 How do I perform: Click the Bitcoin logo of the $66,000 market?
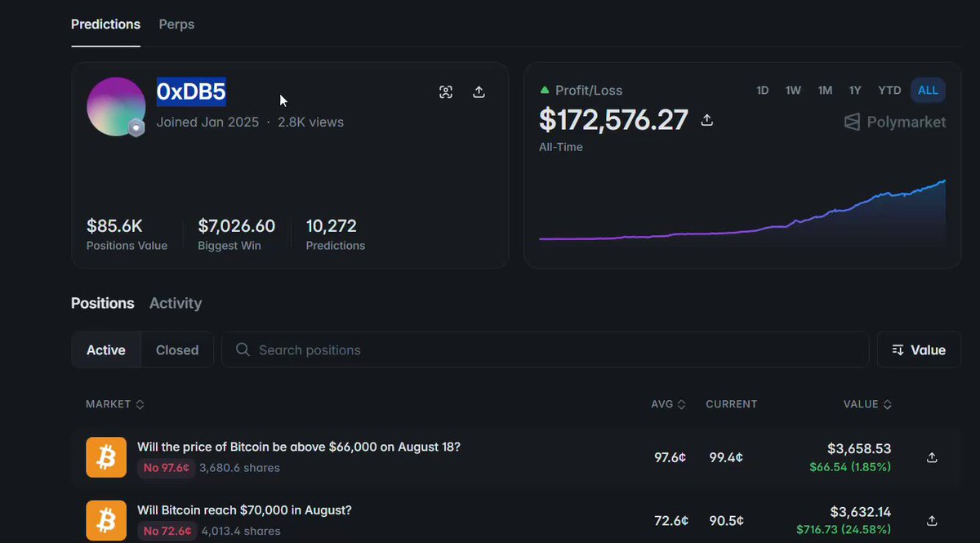(106, 457)
